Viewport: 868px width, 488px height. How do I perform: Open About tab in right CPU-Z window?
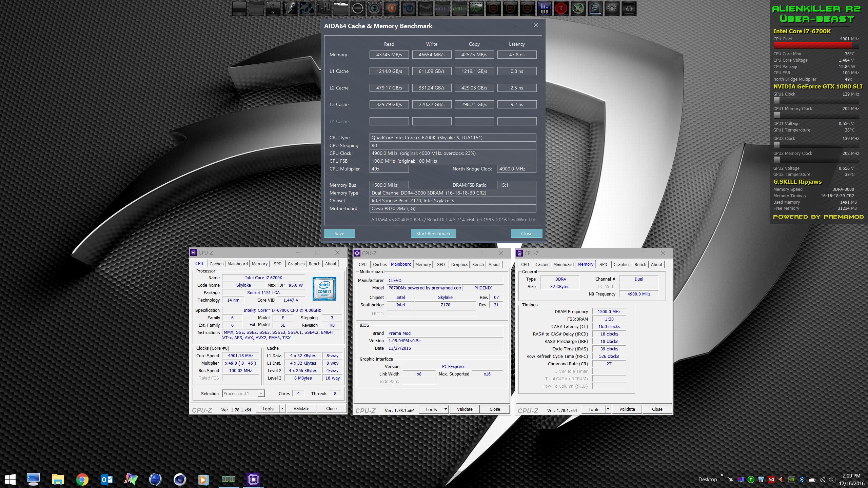(656, 264)
